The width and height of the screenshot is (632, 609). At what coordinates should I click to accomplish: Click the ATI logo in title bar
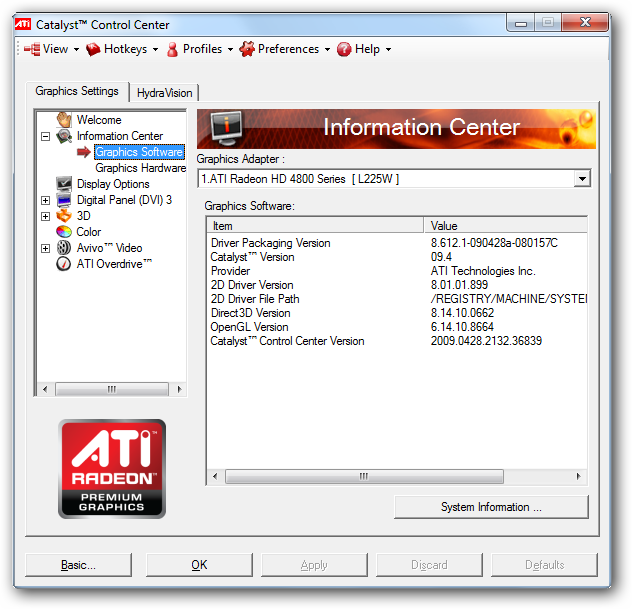pos(23,25)
